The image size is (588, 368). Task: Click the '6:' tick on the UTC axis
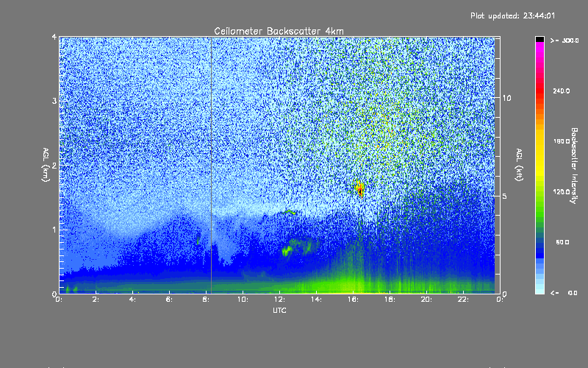click(170, 300)
